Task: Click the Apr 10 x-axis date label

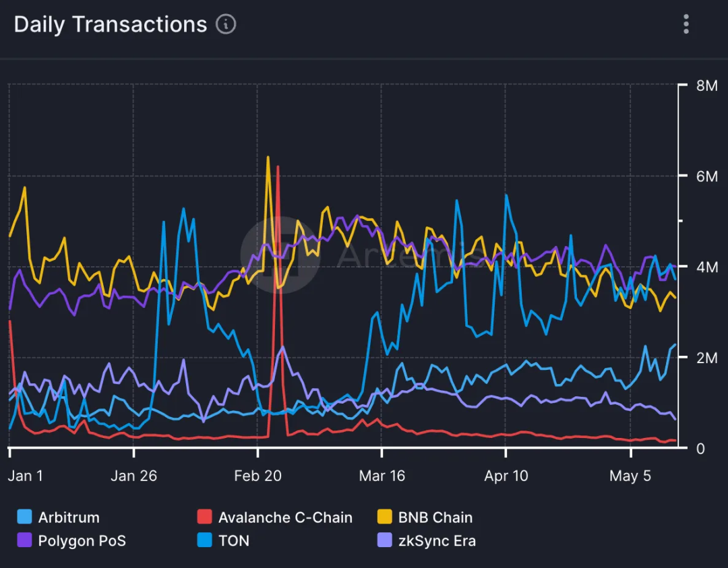Action: pyautogui.click(x=506, y=476)
